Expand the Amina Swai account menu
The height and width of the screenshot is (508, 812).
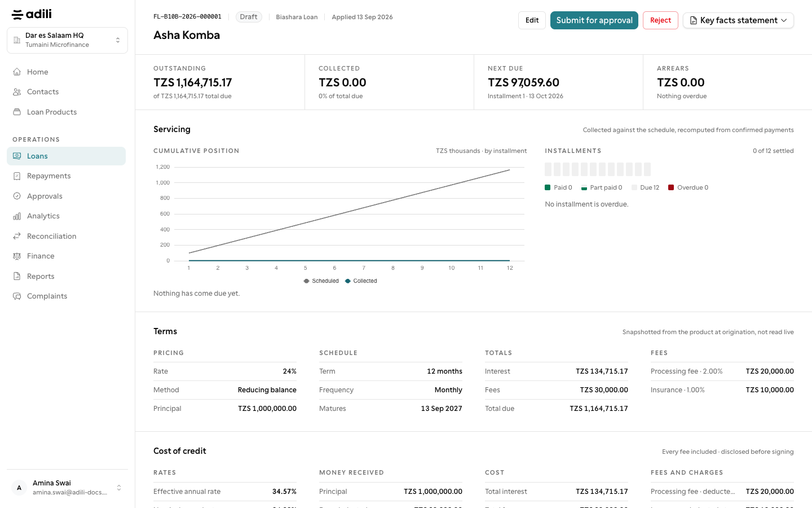tap(67, 488)
